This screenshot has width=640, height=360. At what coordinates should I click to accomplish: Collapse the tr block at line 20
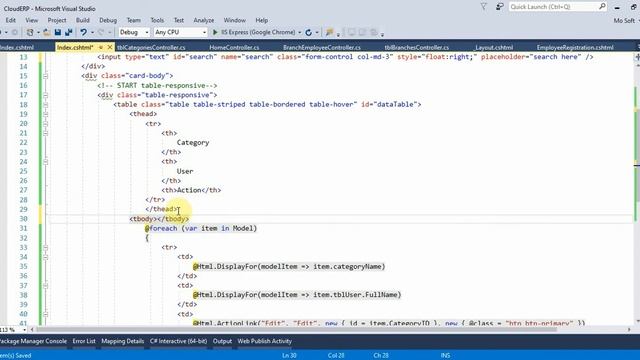pyautogui.click(x=45, y=124)
